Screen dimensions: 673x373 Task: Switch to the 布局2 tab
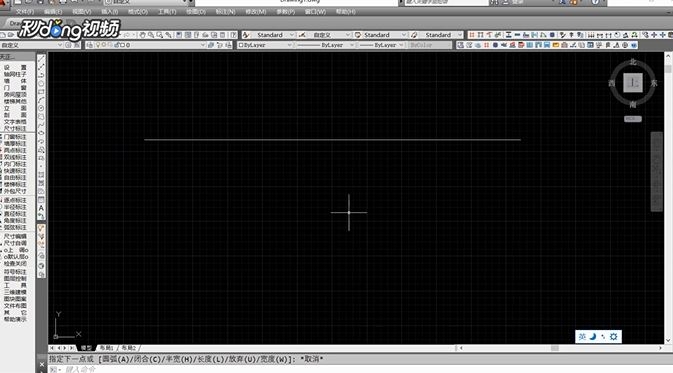128,348
